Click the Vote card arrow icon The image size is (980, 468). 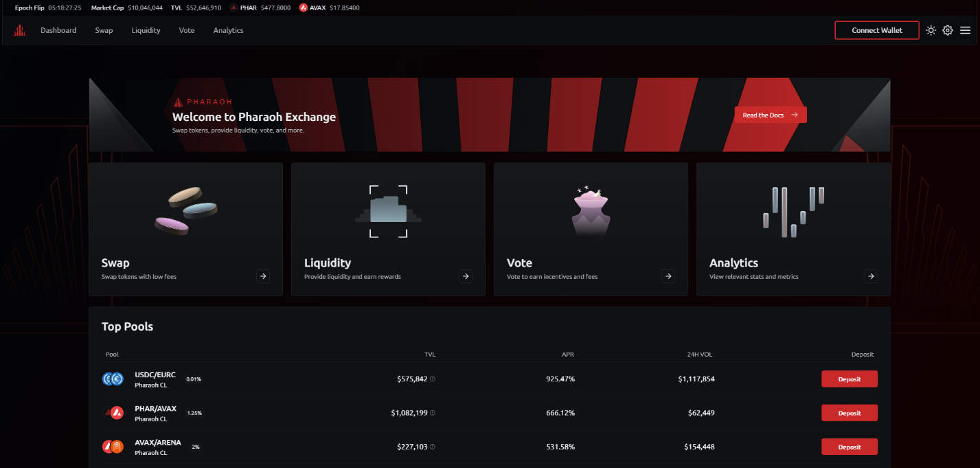(x=668, y=276)
